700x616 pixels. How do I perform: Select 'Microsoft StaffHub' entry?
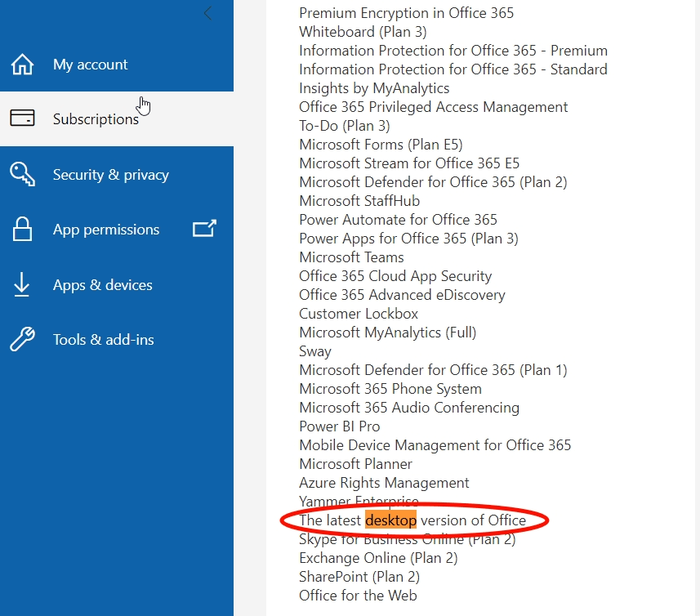pyautogui.click(x=359, y=201)
